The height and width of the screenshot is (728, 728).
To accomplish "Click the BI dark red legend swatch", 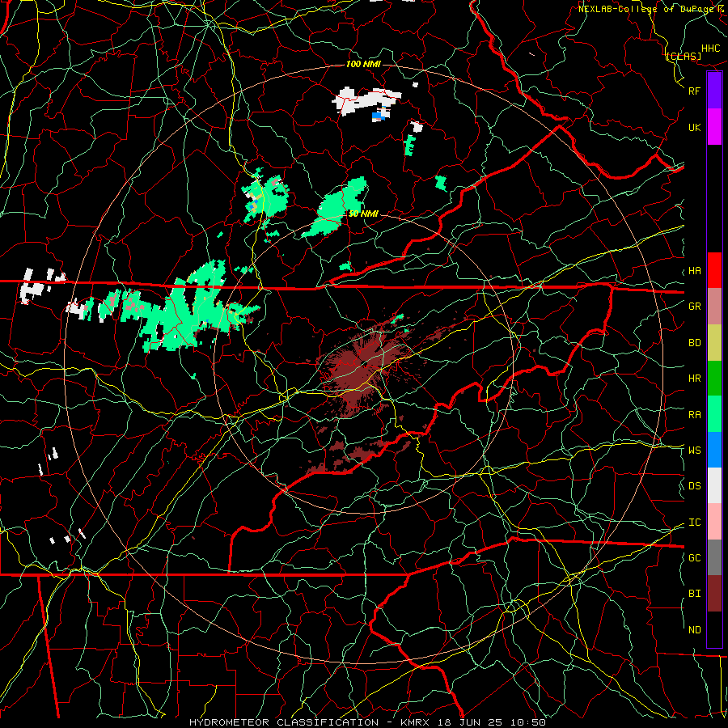I will click(714, 594).
